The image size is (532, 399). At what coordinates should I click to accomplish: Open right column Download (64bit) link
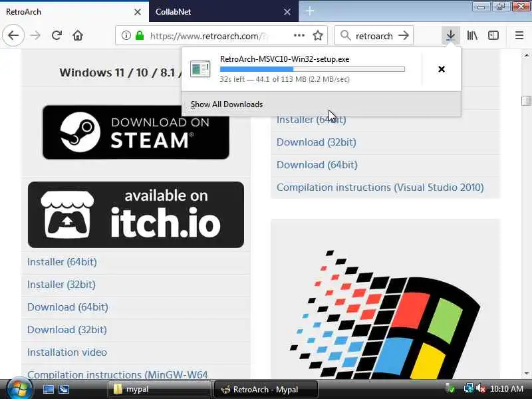317,165
